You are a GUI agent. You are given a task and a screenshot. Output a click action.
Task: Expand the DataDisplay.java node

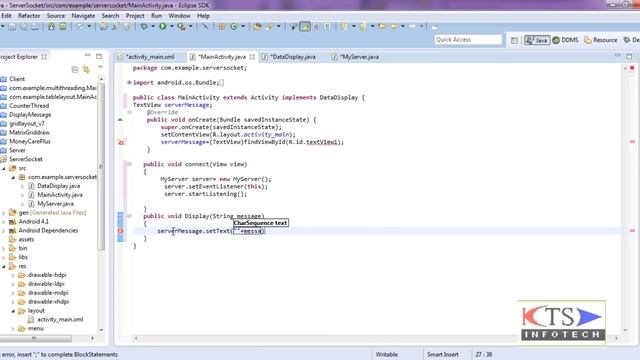[22, 186]
